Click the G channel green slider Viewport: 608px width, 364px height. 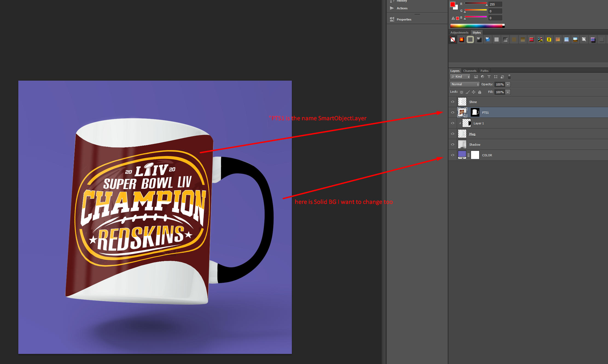pos(476,10)
